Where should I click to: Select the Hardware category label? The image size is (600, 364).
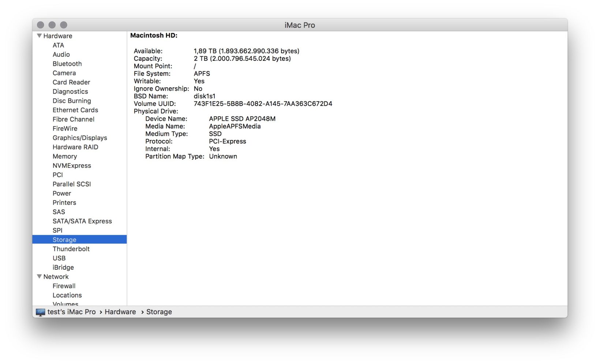pos(58,36)
